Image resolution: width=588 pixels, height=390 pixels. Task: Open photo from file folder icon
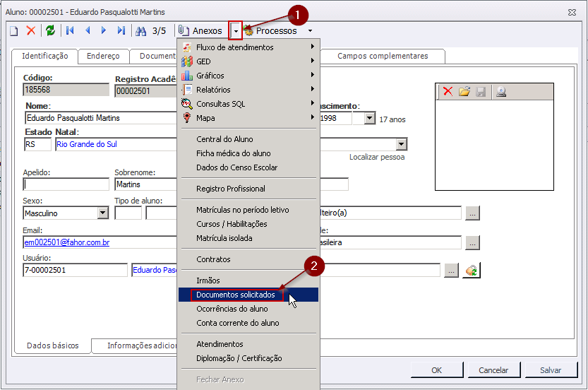click(x=464, y=92)
